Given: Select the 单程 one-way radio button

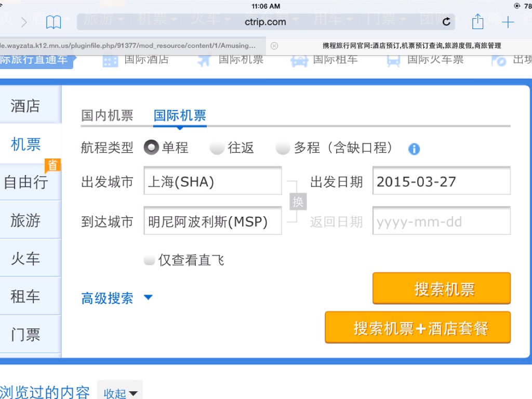Looking at the screenshot, I should (151, 148).
